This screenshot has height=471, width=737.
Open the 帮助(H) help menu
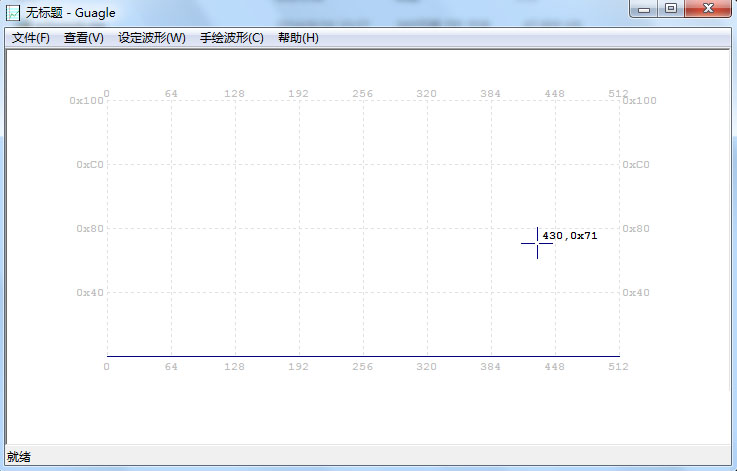[298, 38]
